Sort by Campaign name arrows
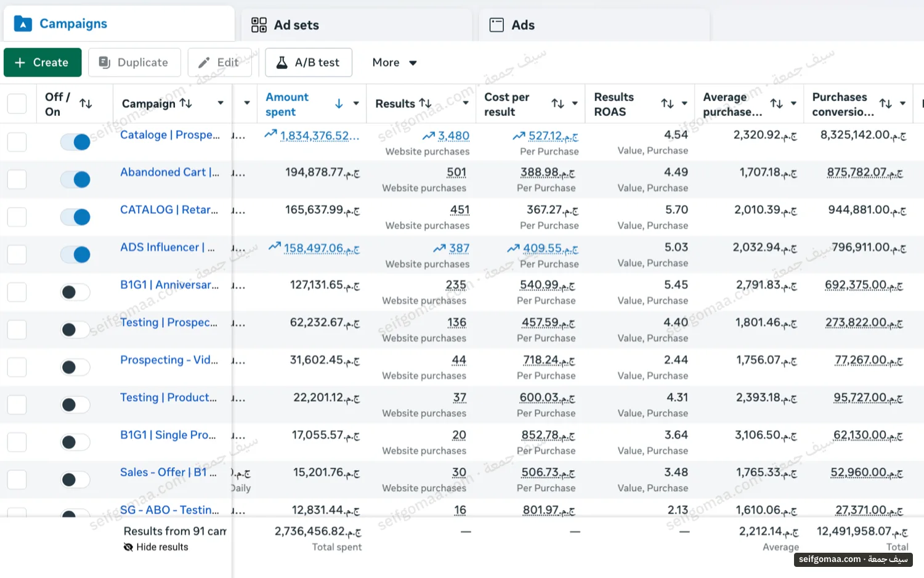The image size is (924, 578). coord(185,103)
